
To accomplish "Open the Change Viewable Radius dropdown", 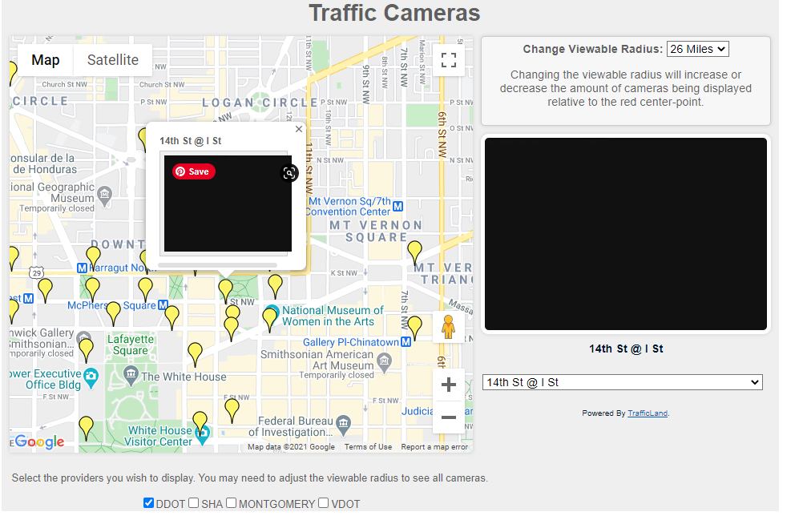I will pyautogui.click(x=697, y=49).
